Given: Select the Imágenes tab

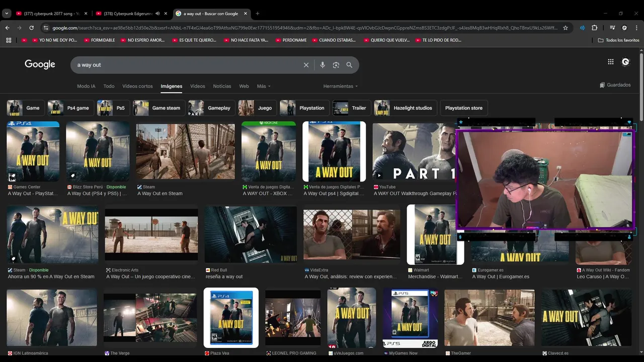Looking at the screenshot, I should pos(172,86).
